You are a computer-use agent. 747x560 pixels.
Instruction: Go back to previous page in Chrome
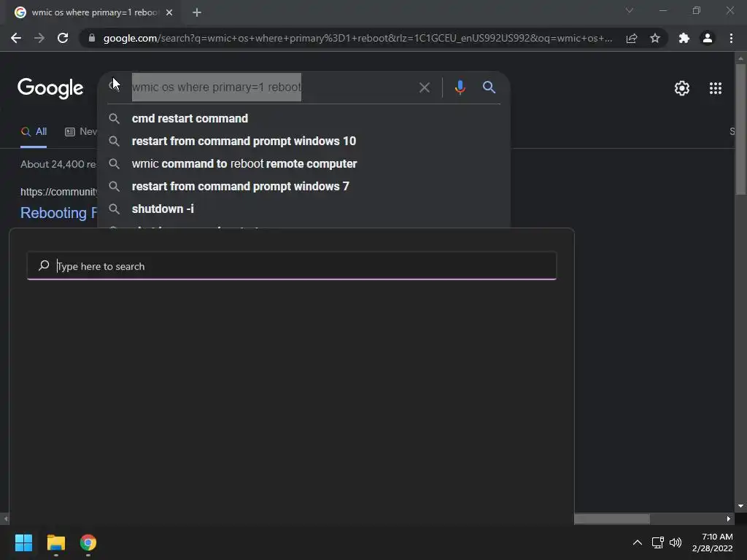point(16,38)
